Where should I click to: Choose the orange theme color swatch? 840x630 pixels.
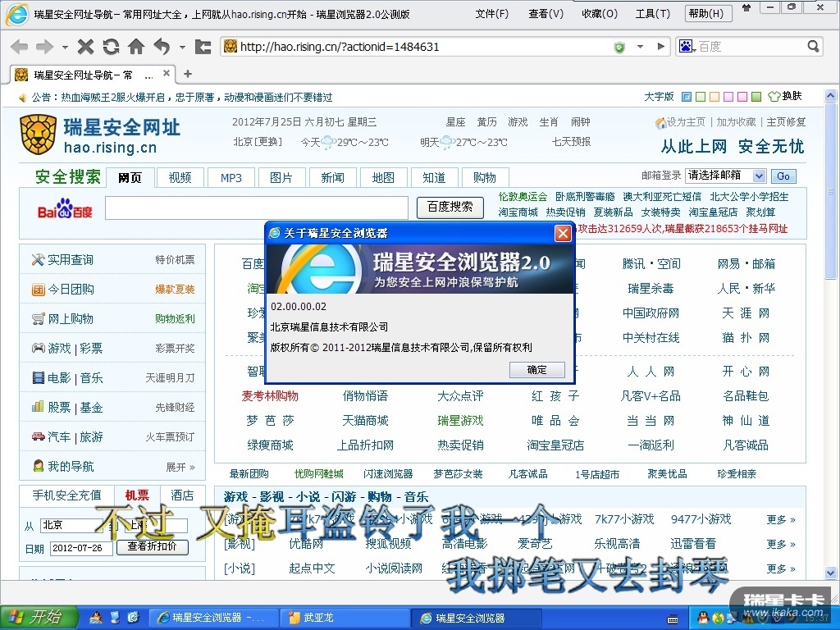click(714, 97)
